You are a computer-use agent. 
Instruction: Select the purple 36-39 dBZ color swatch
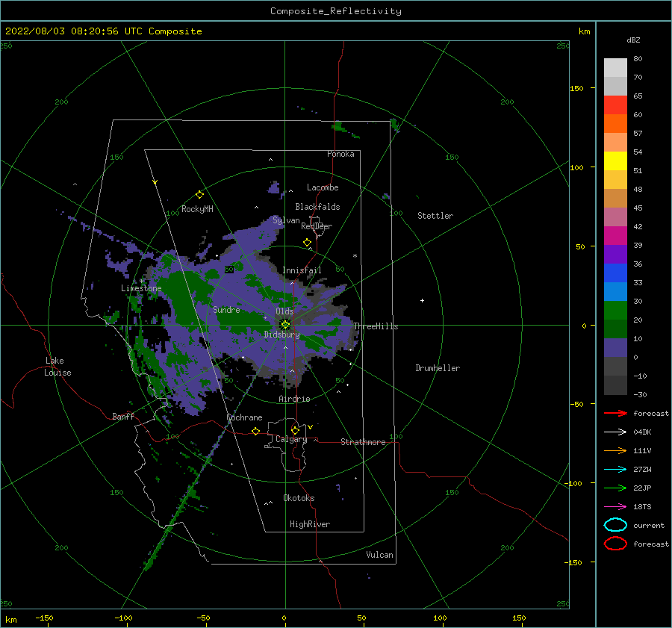point(615,254)
